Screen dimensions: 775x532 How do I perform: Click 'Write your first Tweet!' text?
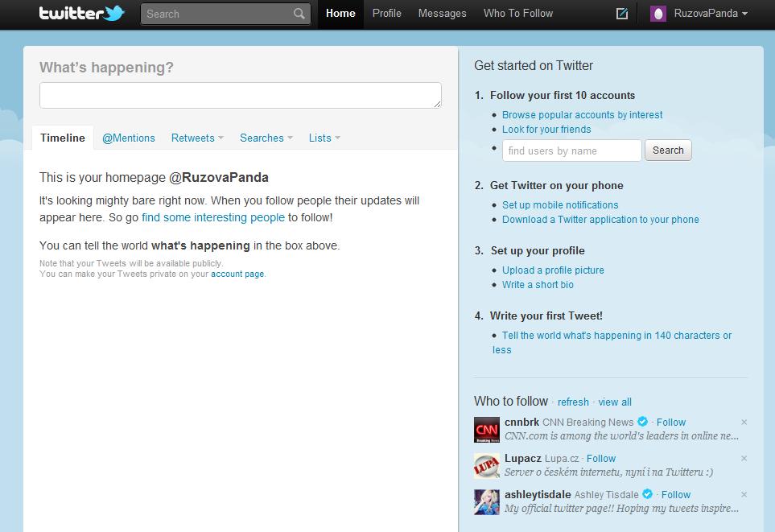click(546, 316)
